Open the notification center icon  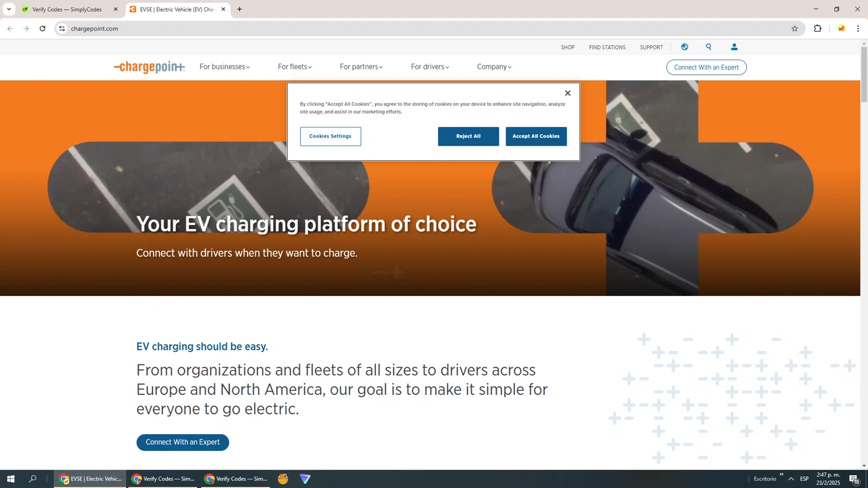854,479
